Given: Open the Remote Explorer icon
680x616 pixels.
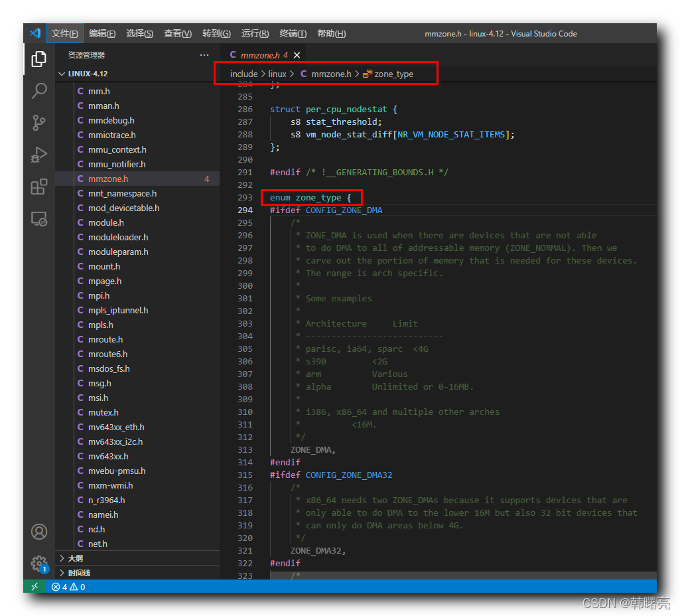Looking at the screenshot, I should coord(39,219).
